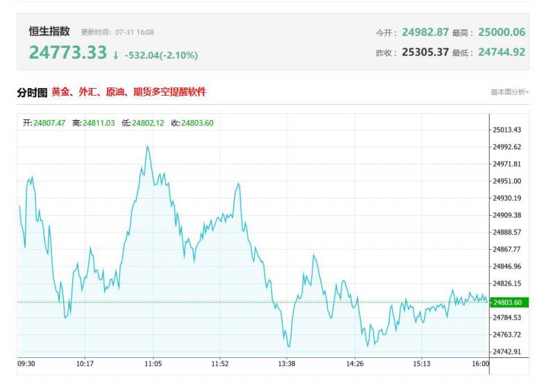The image size is (555, 392).
Task: Click the 昨收 value 25305.37
Action: [425, 52]
